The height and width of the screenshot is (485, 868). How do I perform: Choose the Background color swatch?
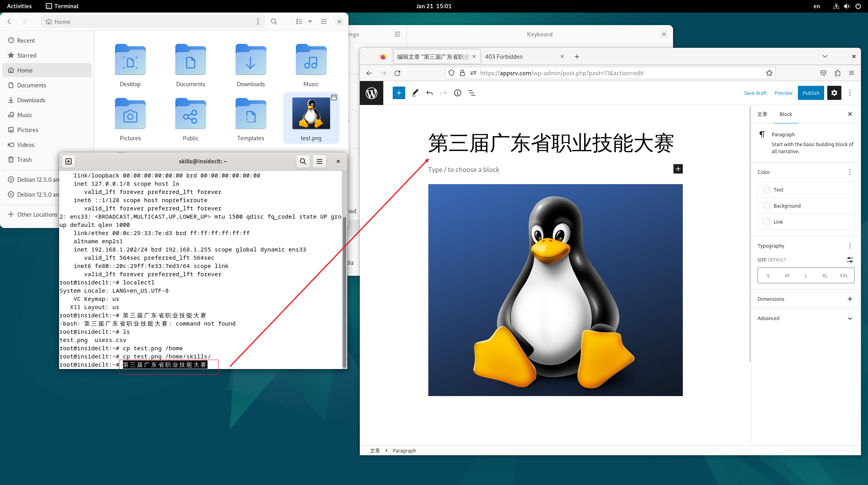pyautogui.click(x=806, y=206)
